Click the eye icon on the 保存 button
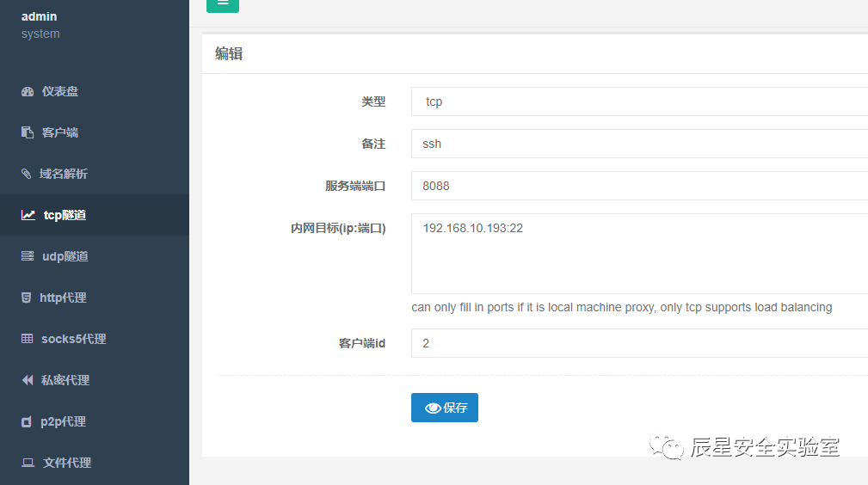Image resolution: width=868 pixels, height=485 pixels. point(433,408)
